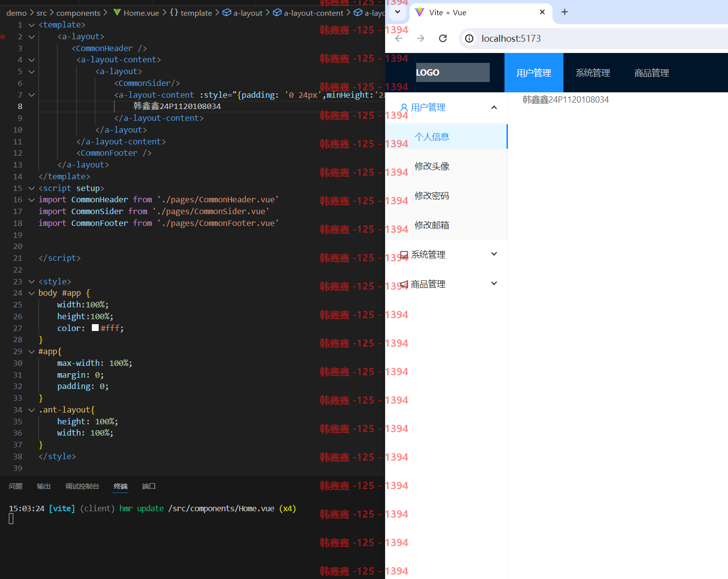Click the laptop icon beside sidebar 系统管理

404,255
